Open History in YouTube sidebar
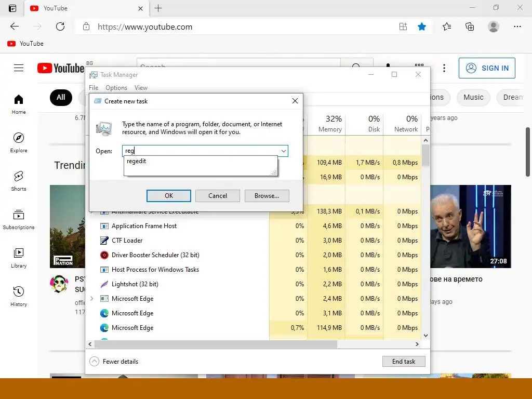 pyautogui.click(x=19, y=296)
